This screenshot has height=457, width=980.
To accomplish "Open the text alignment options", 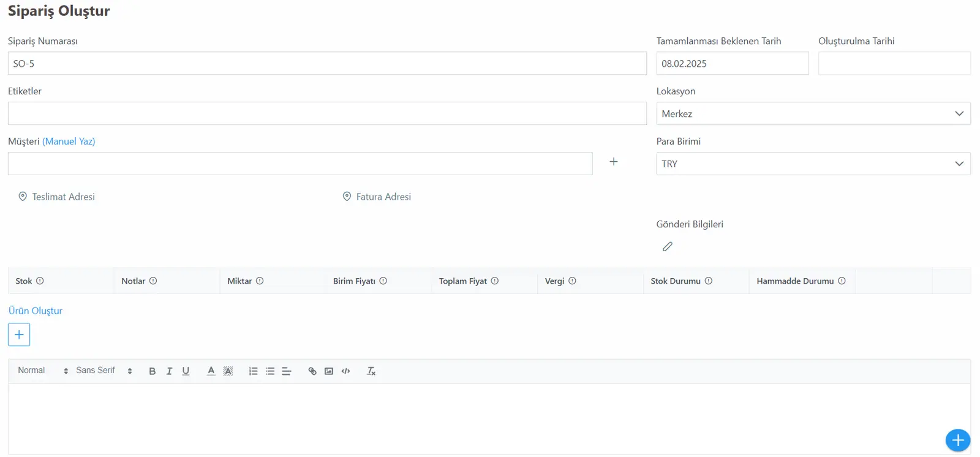I will pyautogui.click(x=287, y=371).
